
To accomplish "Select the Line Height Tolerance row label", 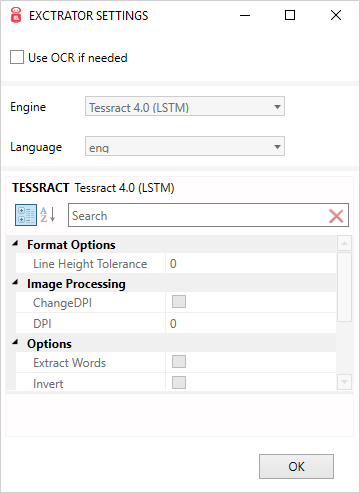I will 90,264.
